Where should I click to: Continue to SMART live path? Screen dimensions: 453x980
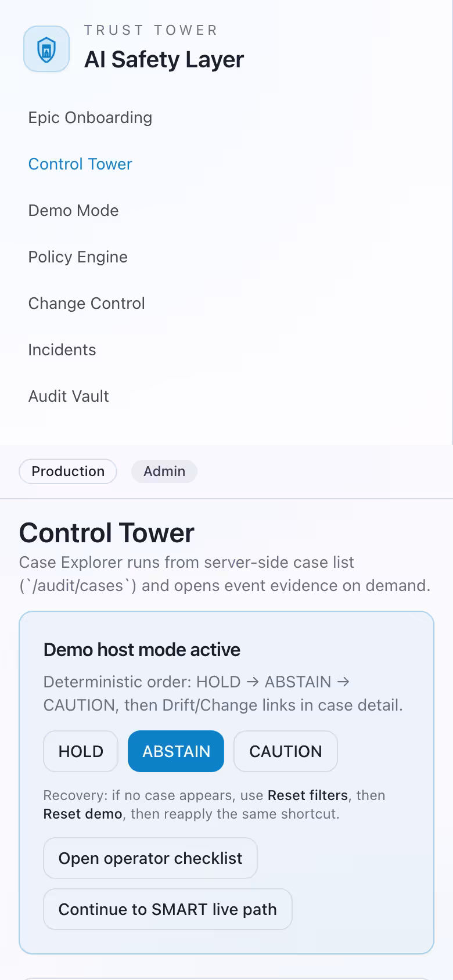click(167, 909)
